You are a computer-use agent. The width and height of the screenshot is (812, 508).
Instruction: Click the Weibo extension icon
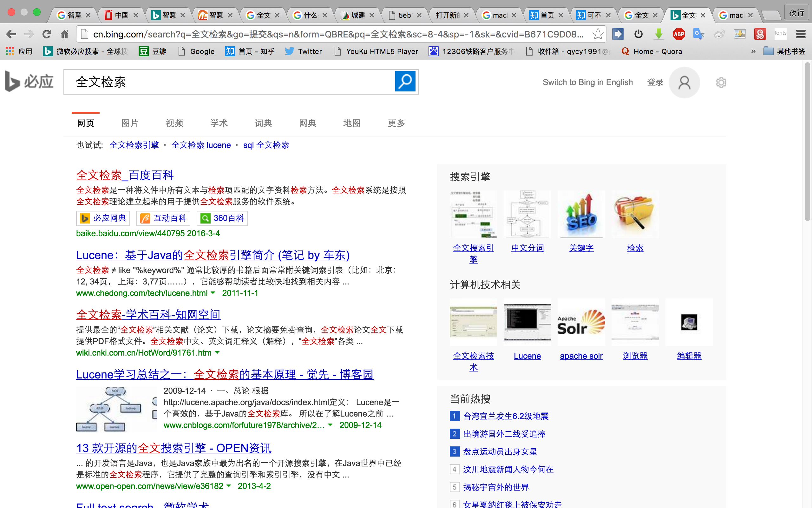[x=719, y=34]
